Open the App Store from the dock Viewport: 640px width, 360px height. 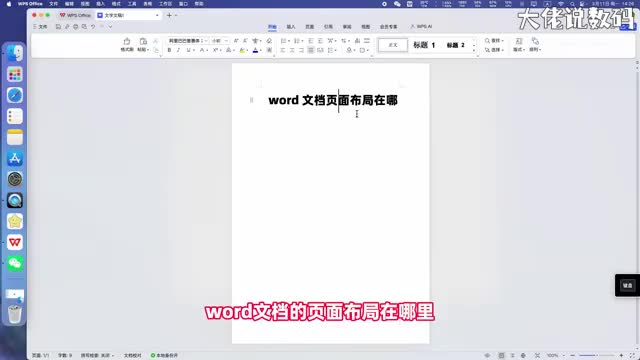coord(15,158)
